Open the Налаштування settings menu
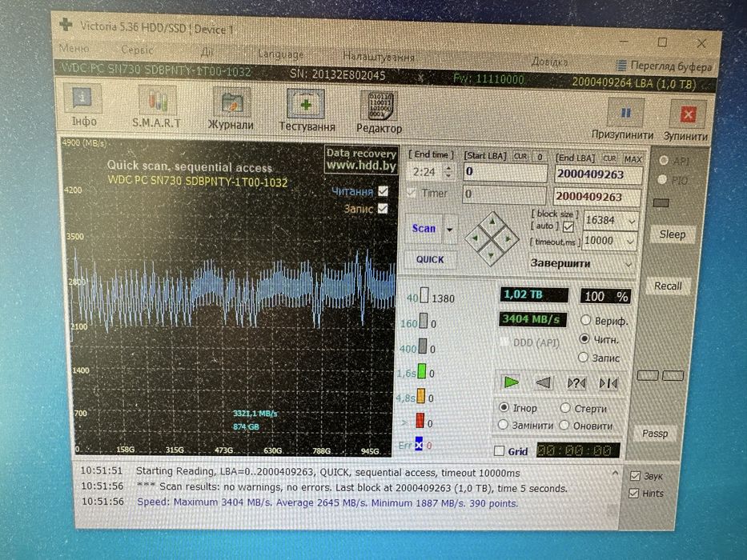 tap(379, 57)
